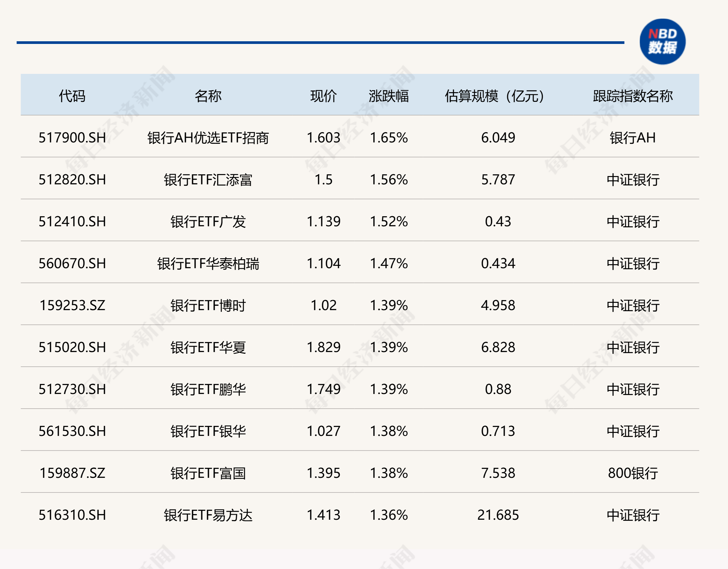Click change value 1.36%

(389, 515)
